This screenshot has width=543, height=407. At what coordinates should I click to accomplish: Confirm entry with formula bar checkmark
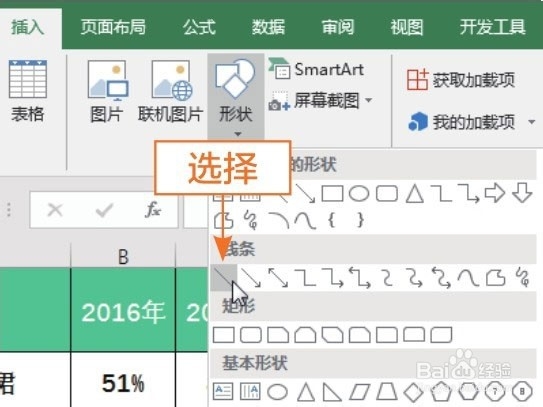[x=104, y=210]
